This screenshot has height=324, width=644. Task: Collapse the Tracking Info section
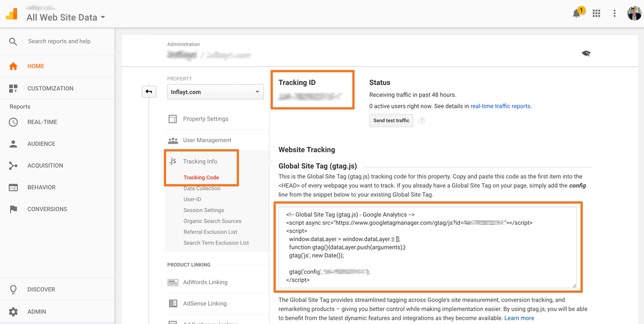[200, 161]
